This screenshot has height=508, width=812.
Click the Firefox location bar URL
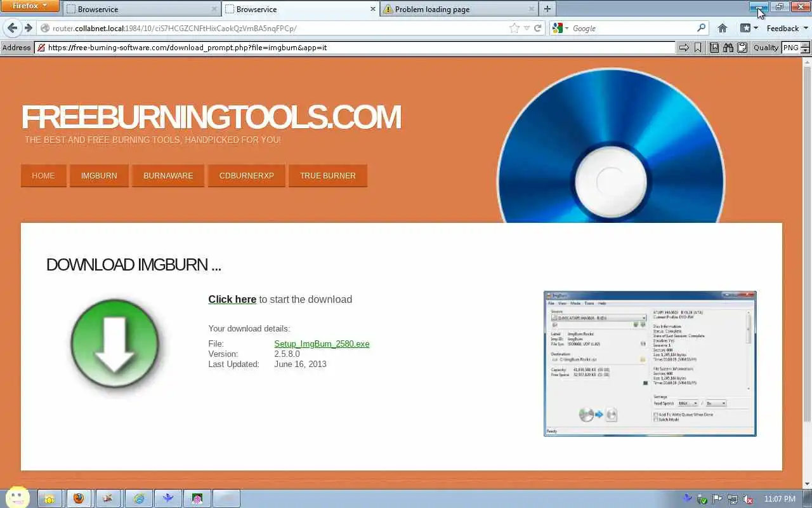[x=174, y=28]
